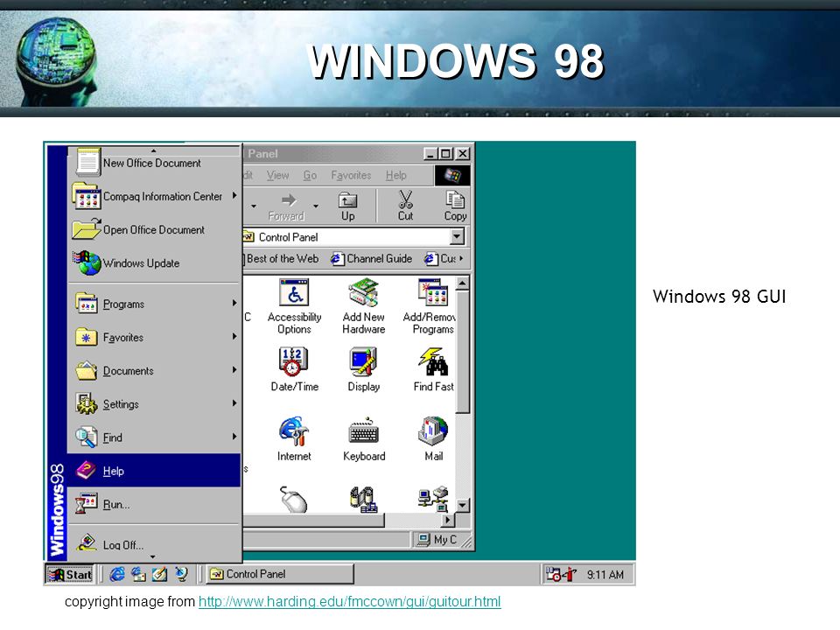Open Add New Hardware applet
Screen dimensions: 840x630
364,306
